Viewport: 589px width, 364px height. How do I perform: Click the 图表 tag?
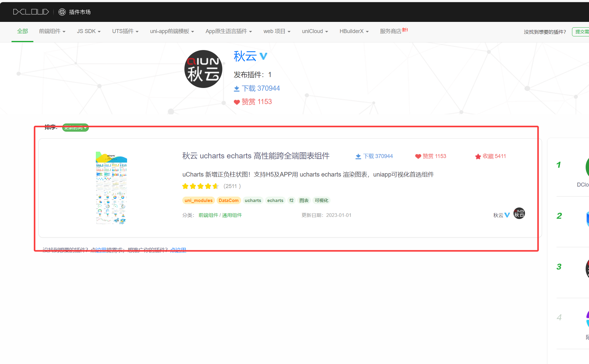point(304,201)
